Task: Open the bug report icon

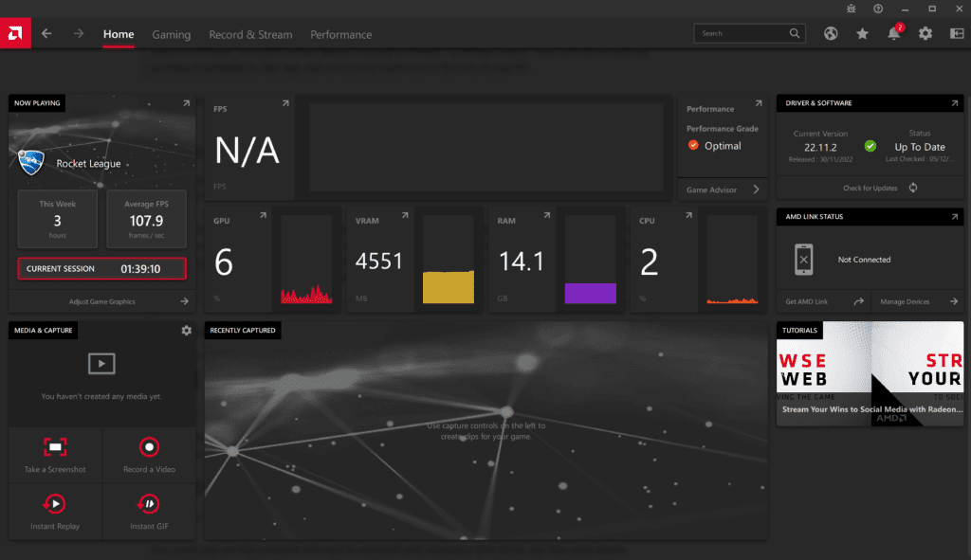Action: tap(852, 9)
